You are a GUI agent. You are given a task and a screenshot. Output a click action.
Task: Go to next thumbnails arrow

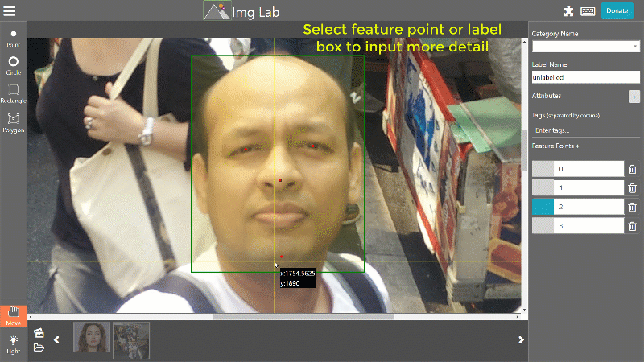[521, 339]
